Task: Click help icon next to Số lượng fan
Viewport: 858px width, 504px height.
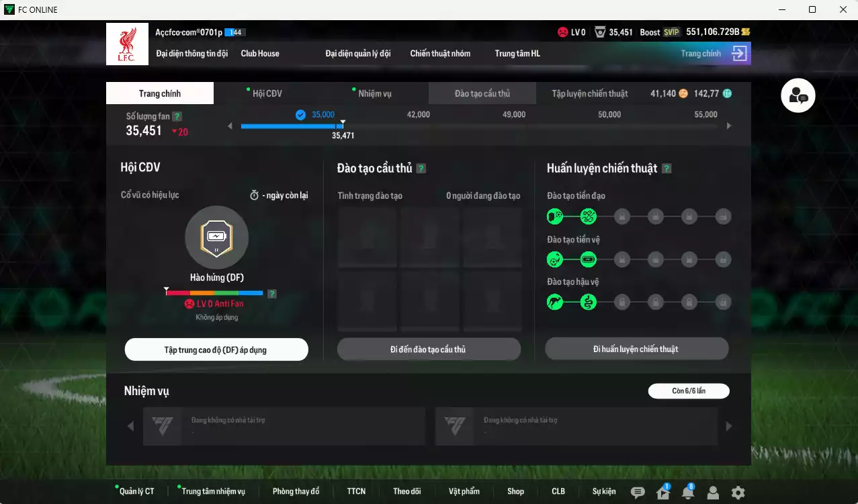Action: [177, 116]
